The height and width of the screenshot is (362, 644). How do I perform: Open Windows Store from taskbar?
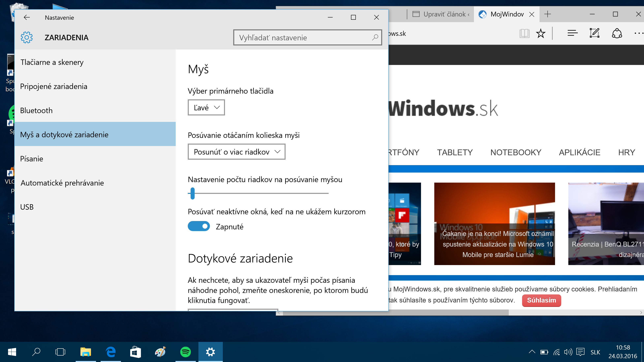tap(135, 352)
